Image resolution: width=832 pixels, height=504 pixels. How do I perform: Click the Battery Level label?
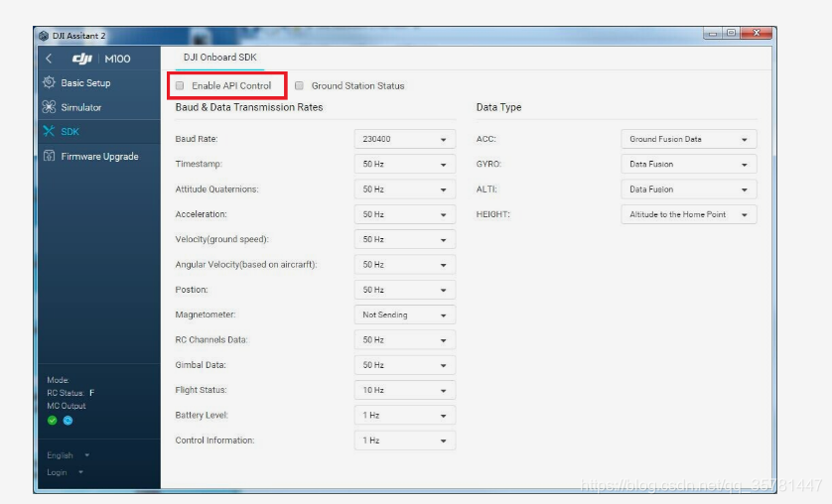[x=202, y=415]
